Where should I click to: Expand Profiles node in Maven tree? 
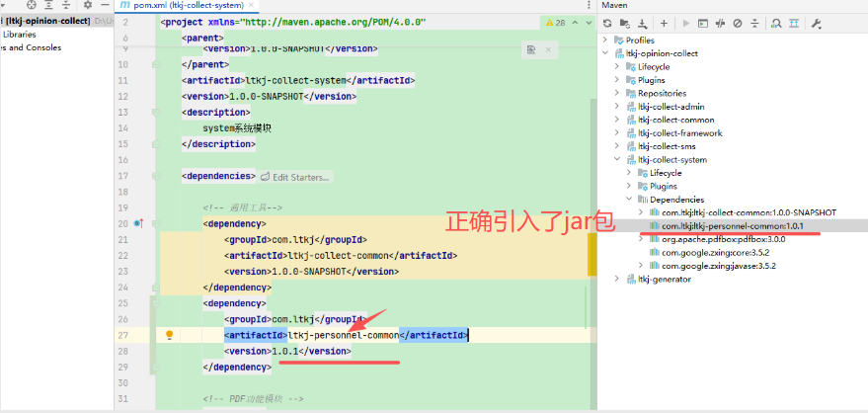pyautogui.click(x=605, y=40)
